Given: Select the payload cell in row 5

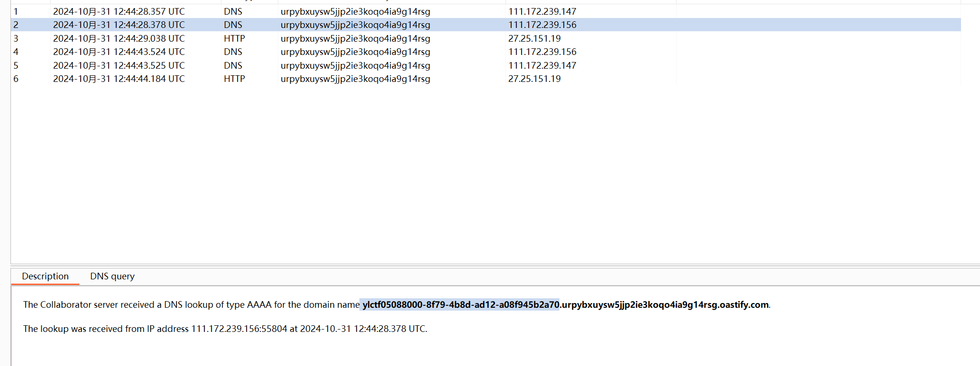Looking at the screenshot, I should (355, 65).
